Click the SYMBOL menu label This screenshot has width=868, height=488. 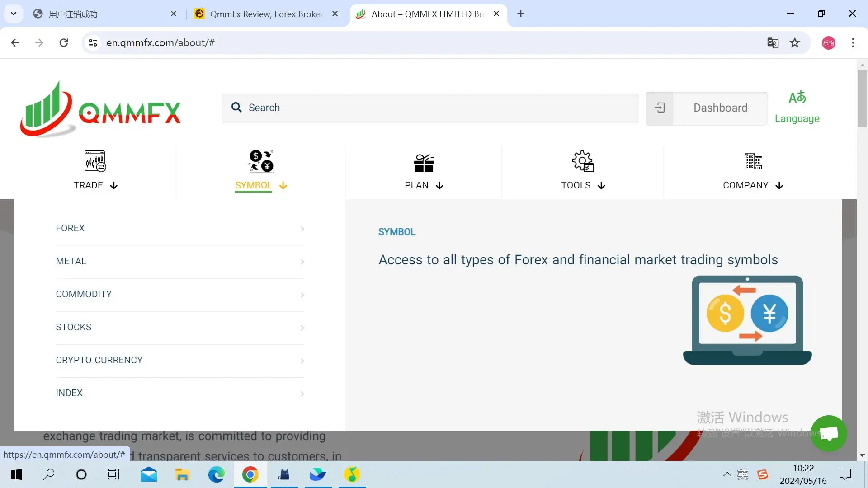click(x=254, y=185)
